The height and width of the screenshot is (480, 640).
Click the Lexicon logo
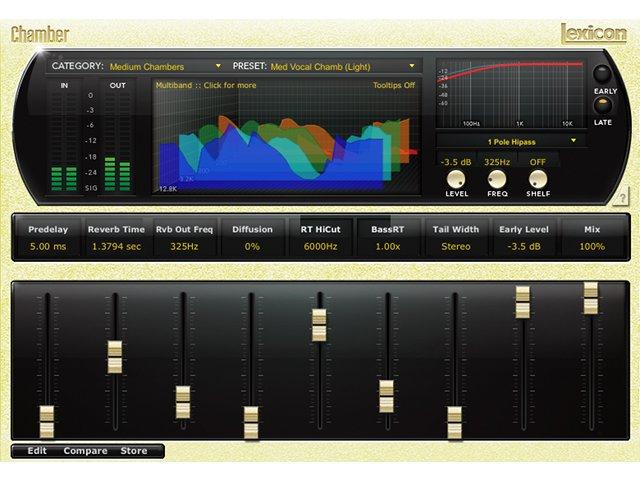[593, 34]
